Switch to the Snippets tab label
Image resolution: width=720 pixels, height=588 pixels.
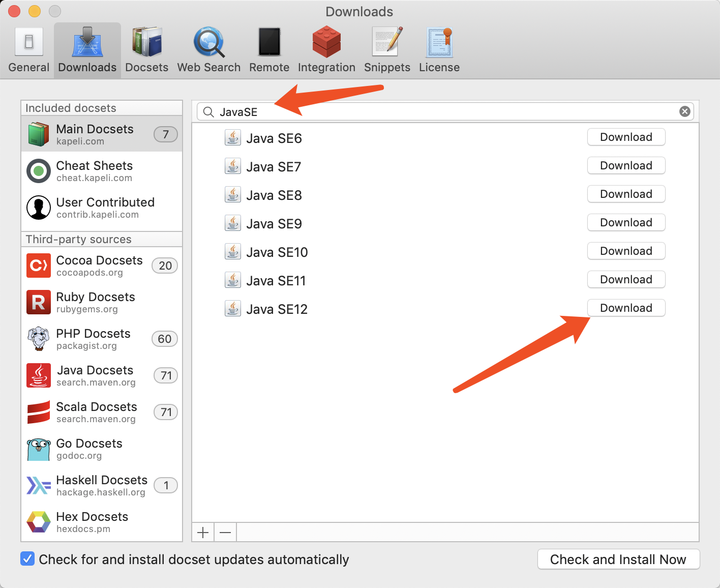[x=387, y=68]
